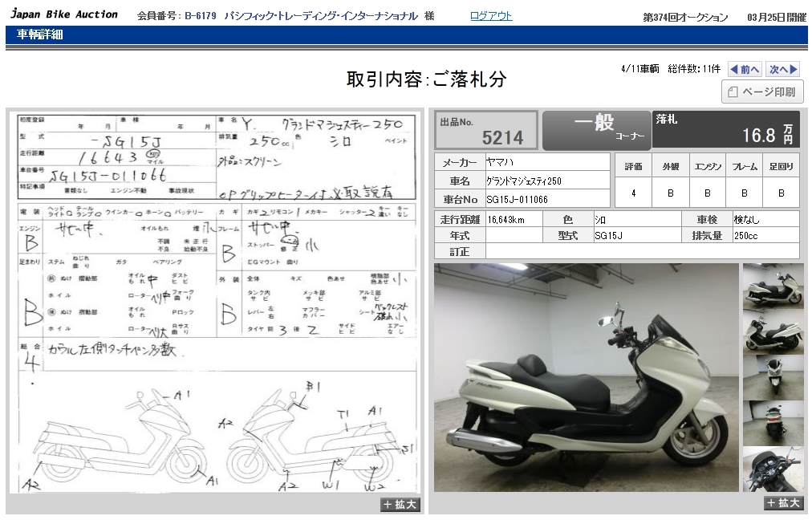Select the right-side view scooter thumbnail
Image resolution: width=812 pixels, height=520 pixels.
(x=773, y=286)
